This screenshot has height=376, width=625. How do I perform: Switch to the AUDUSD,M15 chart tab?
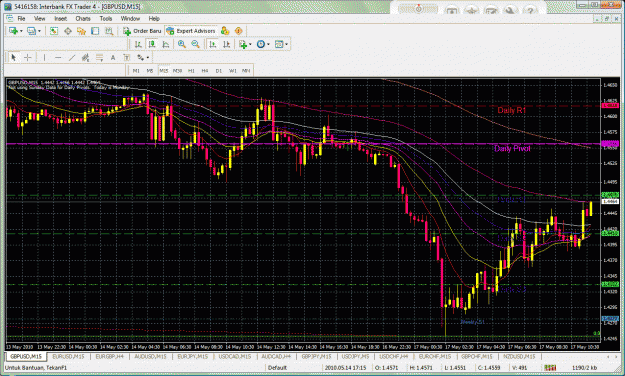pos(150,356)
